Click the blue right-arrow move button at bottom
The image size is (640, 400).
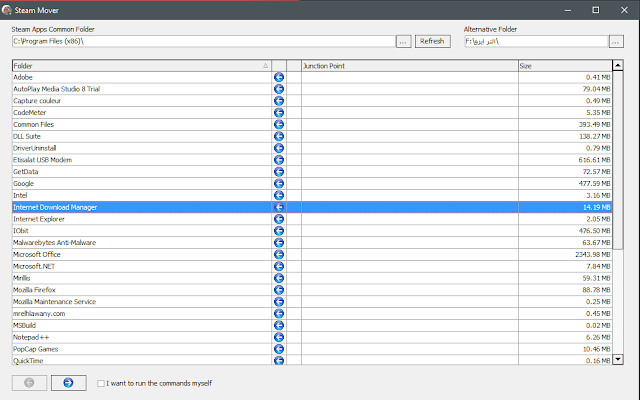(69, 383)
